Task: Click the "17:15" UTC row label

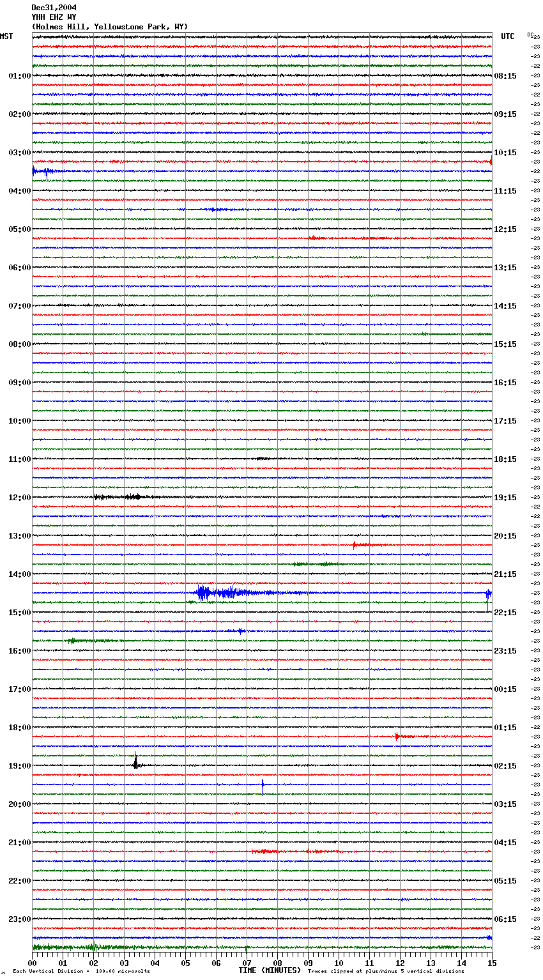Action: point(505,421)
